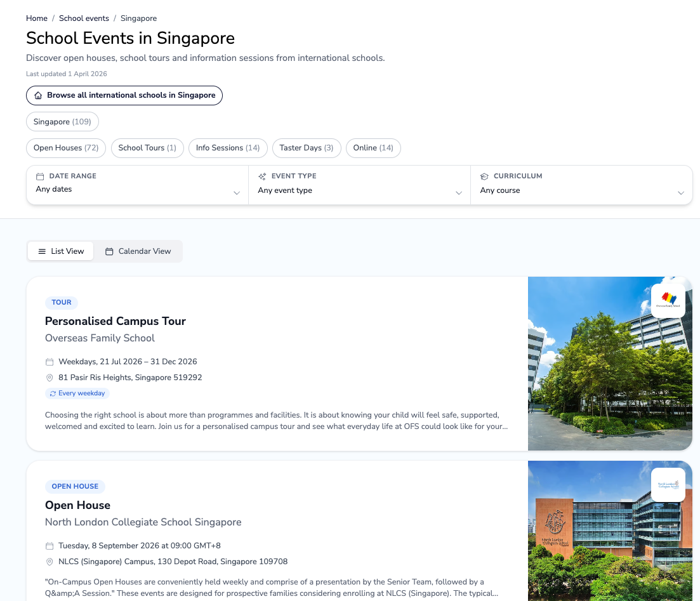Open Overseas Family School name link

click(100, 338)
